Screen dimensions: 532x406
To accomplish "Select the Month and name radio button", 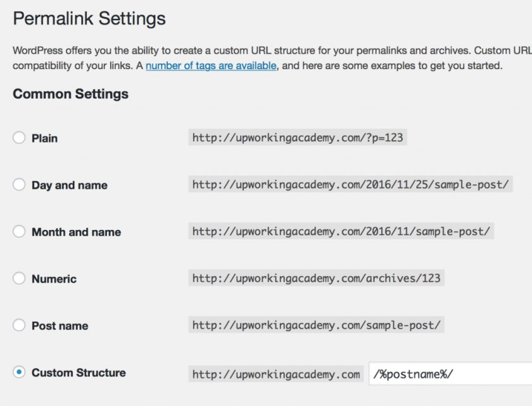I will point(19,231).
